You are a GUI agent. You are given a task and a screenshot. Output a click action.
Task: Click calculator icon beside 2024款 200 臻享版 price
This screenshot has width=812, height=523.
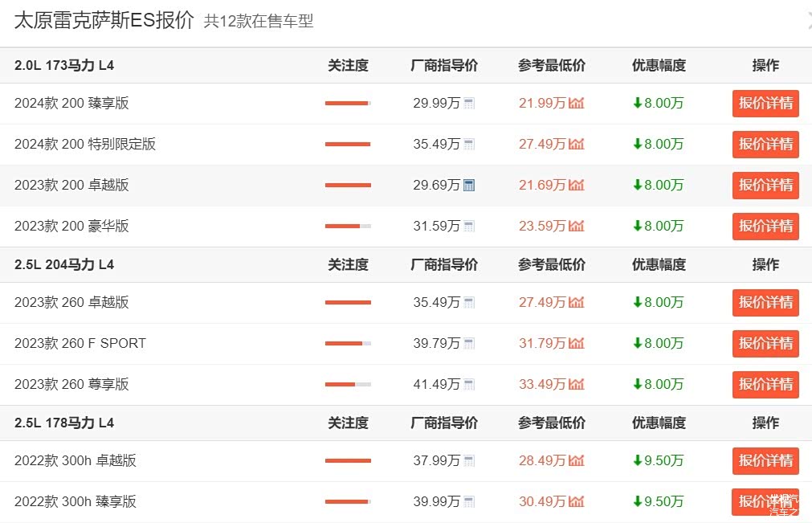tap(469, 104)
